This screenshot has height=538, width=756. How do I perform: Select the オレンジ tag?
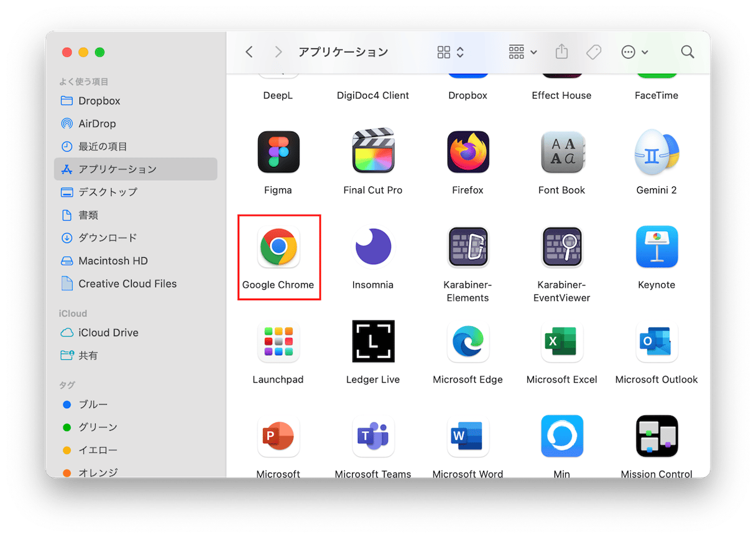point(136,472)
